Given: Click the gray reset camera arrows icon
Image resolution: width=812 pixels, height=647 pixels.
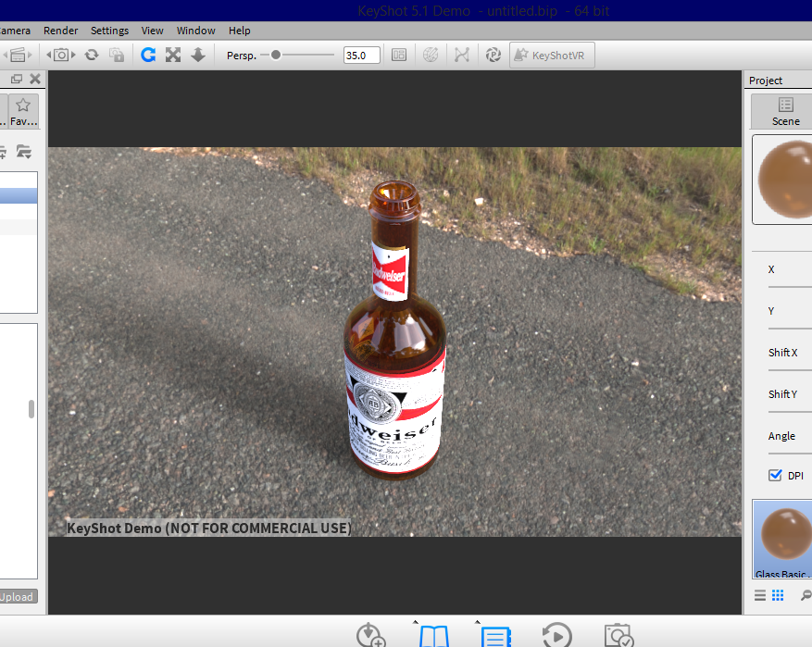Looking at the screenshot, I should [x=92, y=55].
